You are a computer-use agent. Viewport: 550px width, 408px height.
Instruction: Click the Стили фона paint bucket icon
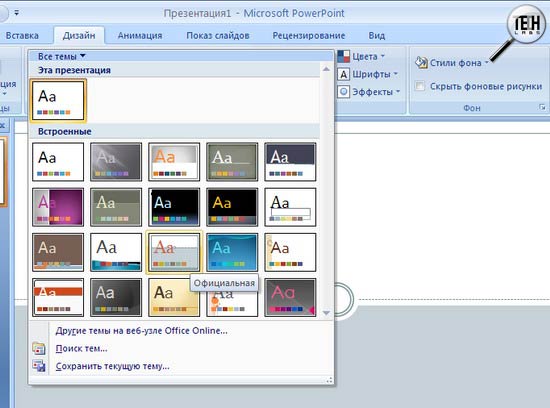click(x=421, y=62)
